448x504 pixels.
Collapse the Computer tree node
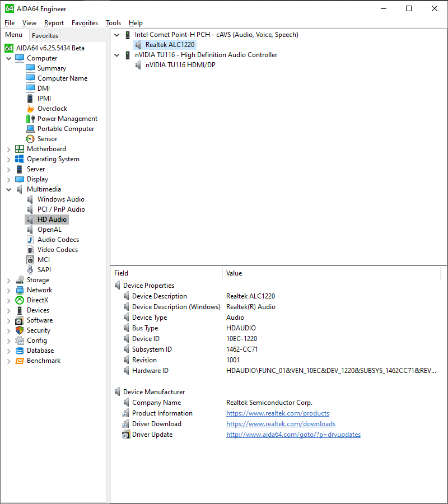click(8, 58)
